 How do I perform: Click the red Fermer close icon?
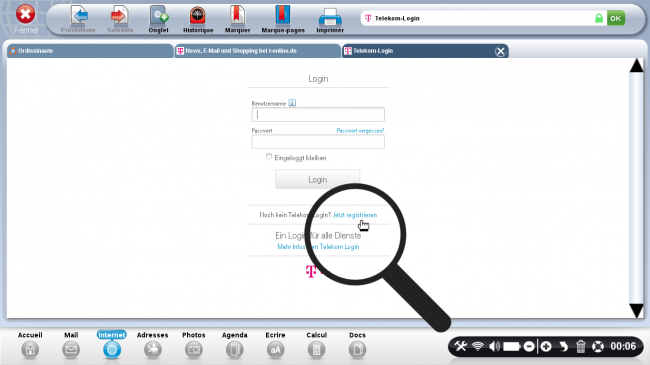(25, 14)
